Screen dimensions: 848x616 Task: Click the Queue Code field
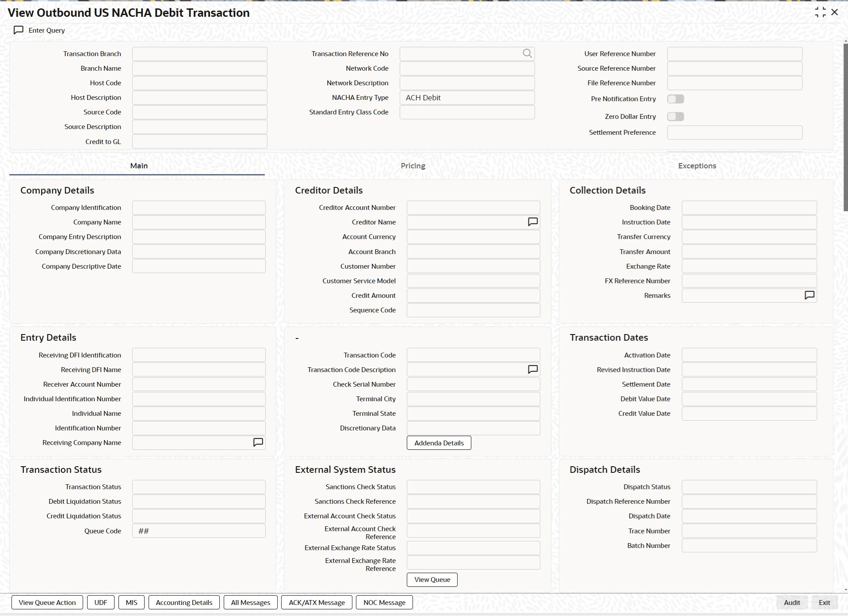(199, 531)
